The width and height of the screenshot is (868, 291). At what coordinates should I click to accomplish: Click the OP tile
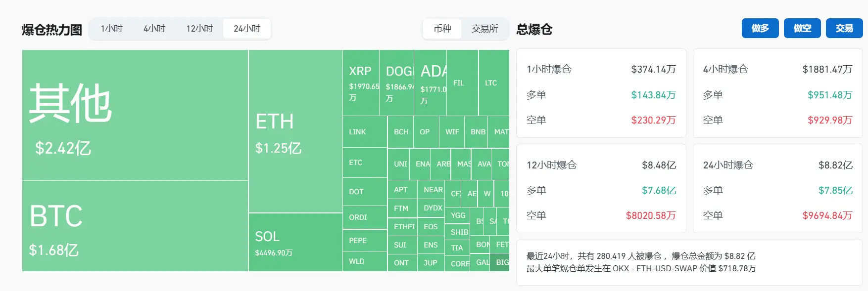(426, 132)
